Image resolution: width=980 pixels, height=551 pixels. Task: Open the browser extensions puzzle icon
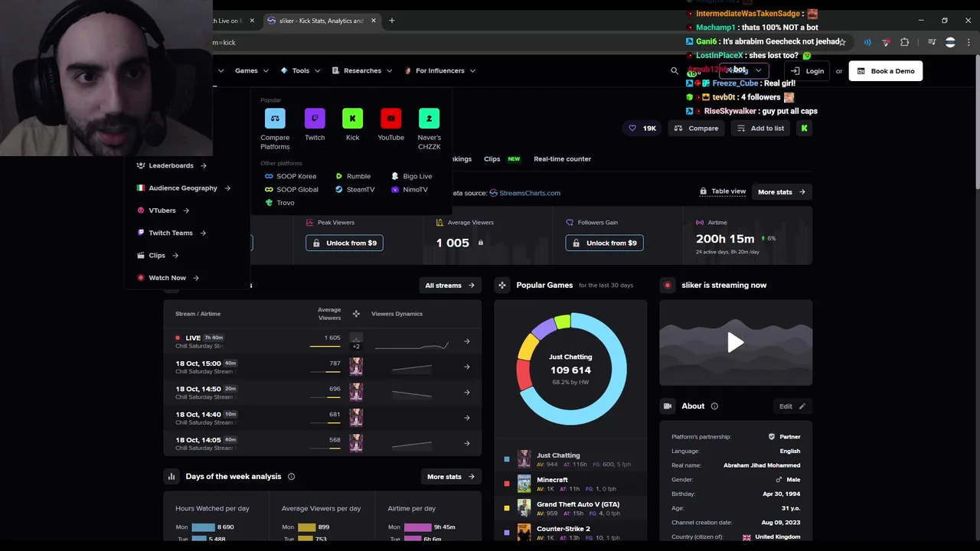(905, 43)
